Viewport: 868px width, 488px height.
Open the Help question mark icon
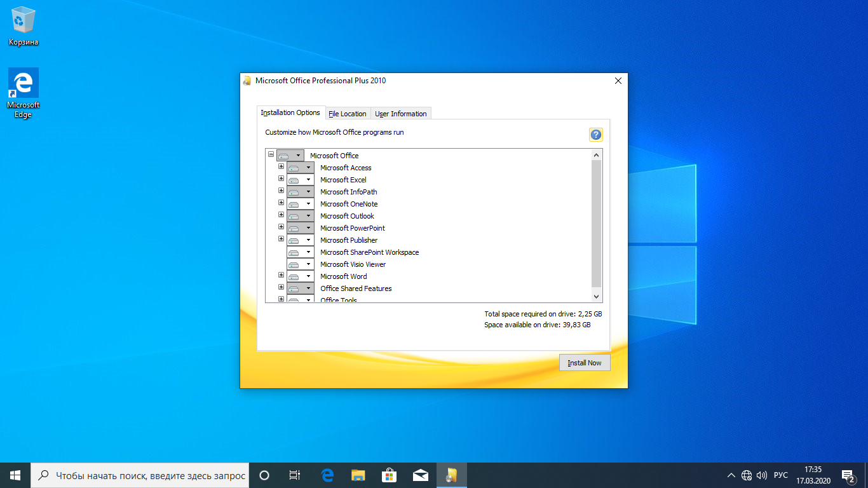click(595, 135)
